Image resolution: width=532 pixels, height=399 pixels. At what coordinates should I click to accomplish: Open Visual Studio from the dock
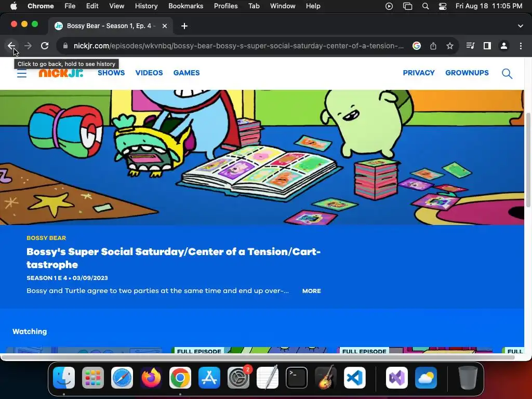point(397,378)
